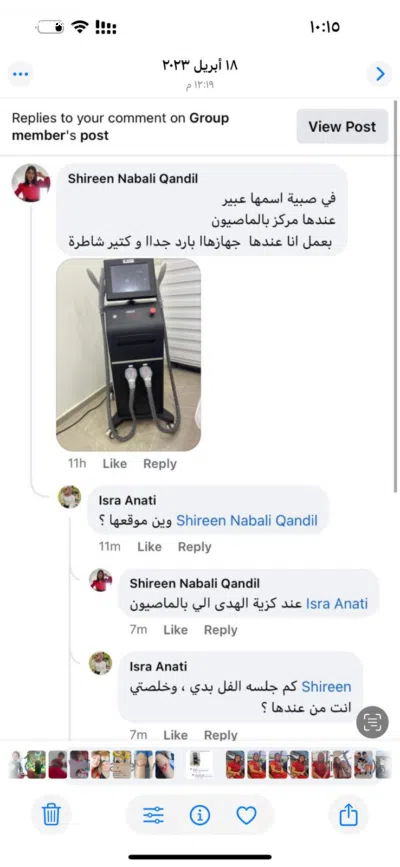400x867 pixels.
Task: Tap the share icon
Action: pyautogui.click(x=348, y=814)
